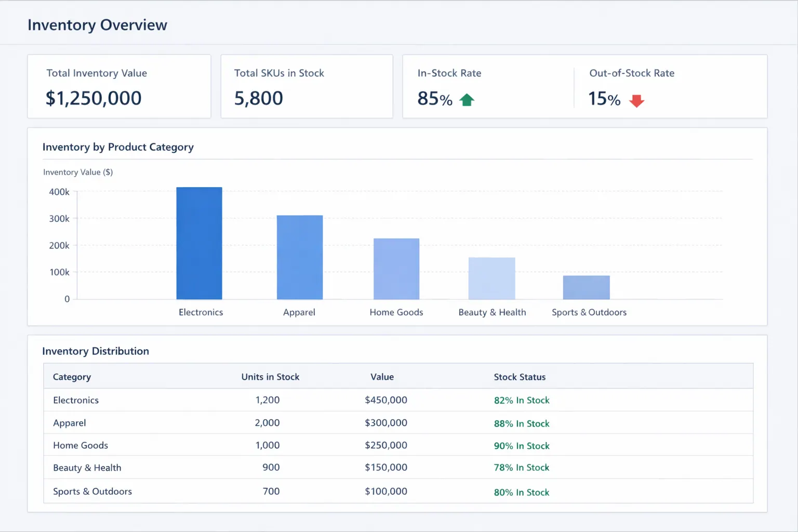Click the 78% In Stock indicator for Beauty & Health
This screenshot has width=798, height=532.
click(x=521, y=467)
